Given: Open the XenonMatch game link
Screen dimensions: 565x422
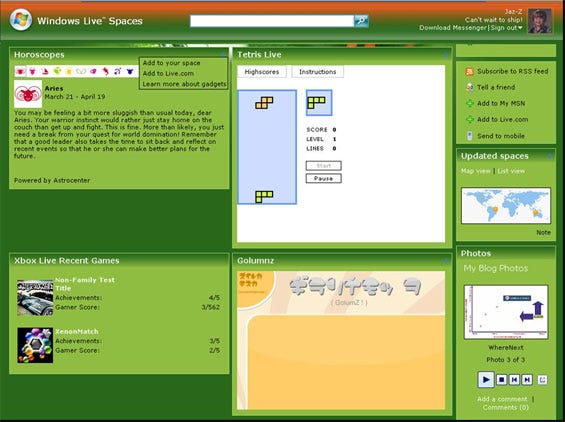Looking at the screenshot, I should click(x=77, y=331).
